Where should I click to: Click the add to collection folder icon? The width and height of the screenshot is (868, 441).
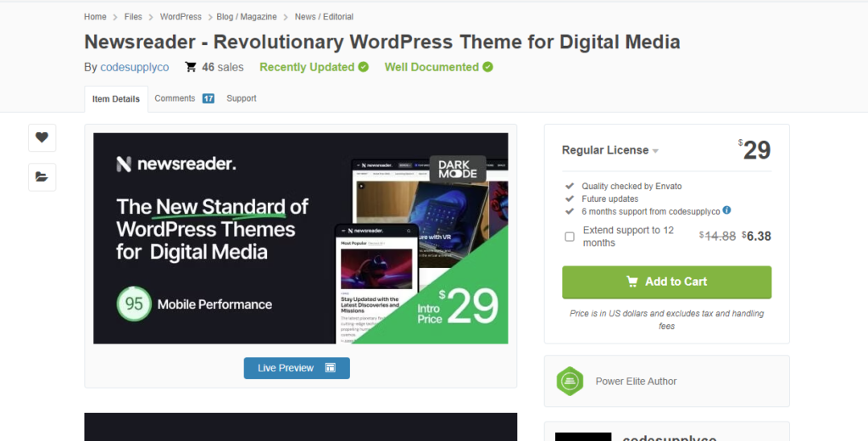42,177
